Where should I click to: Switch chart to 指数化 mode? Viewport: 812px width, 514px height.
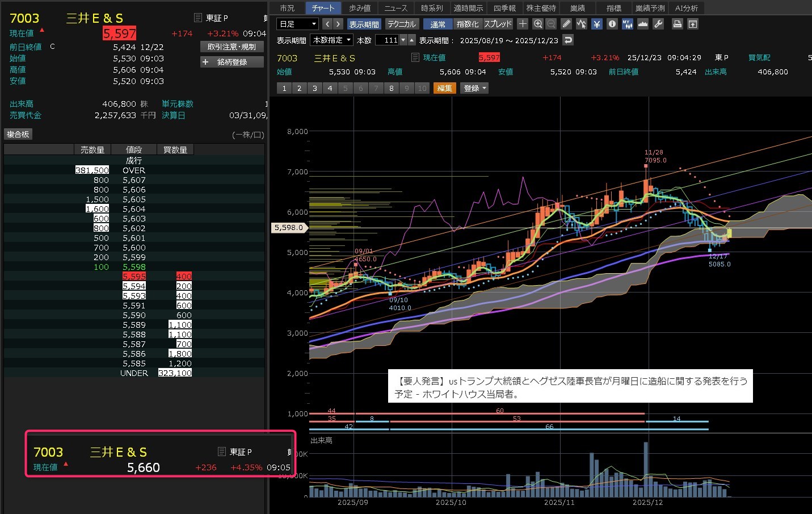click(468, 24)
